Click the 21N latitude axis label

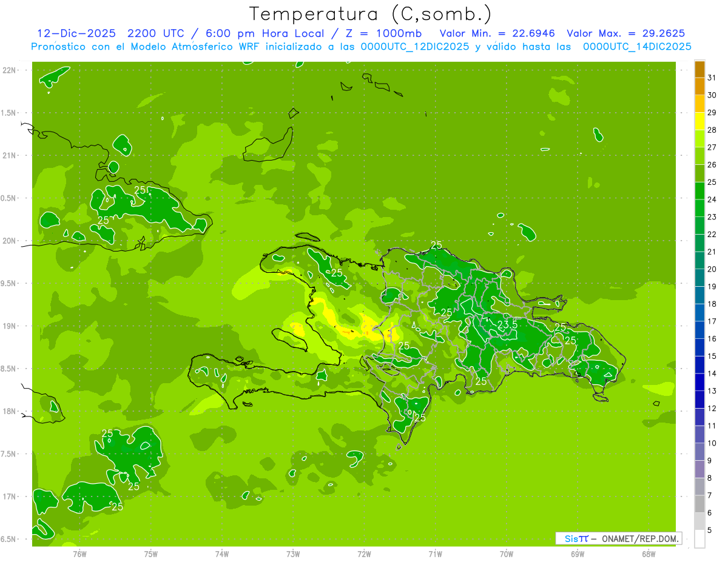(10, 155)
